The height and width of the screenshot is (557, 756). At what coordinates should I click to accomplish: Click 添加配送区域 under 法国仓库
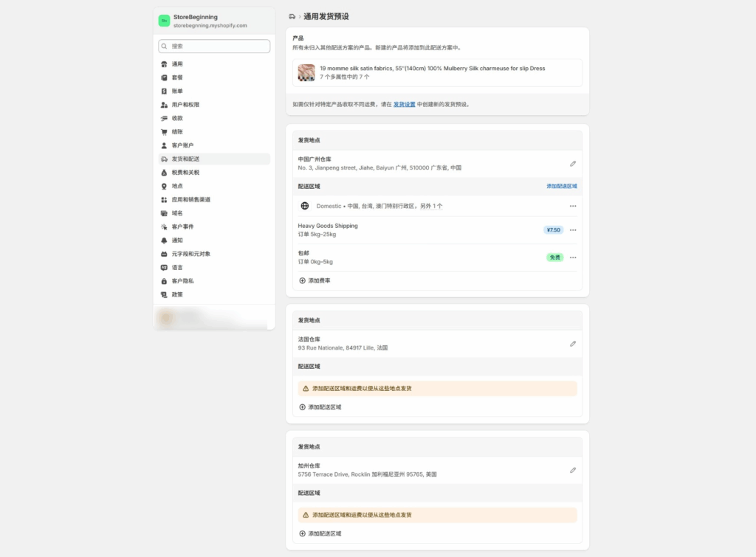pos(324,407)
